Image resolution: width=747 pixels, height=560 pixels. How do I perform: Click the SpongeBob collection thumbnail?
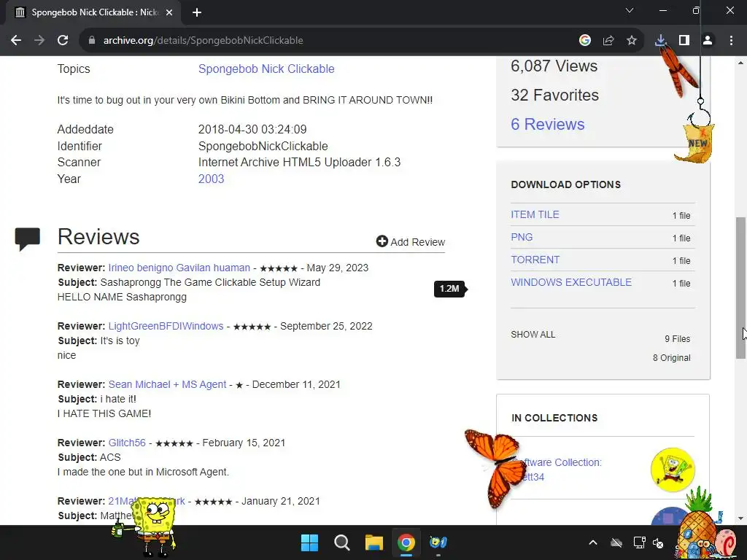coord(672,470)
